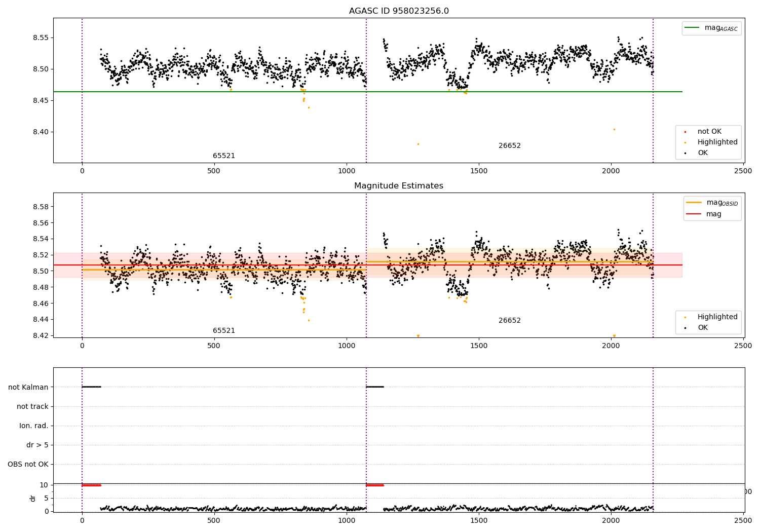Click the 'dr > 5' row label
Screen dimensions: 760x532
pyautogui.click(x=37, y=445)
